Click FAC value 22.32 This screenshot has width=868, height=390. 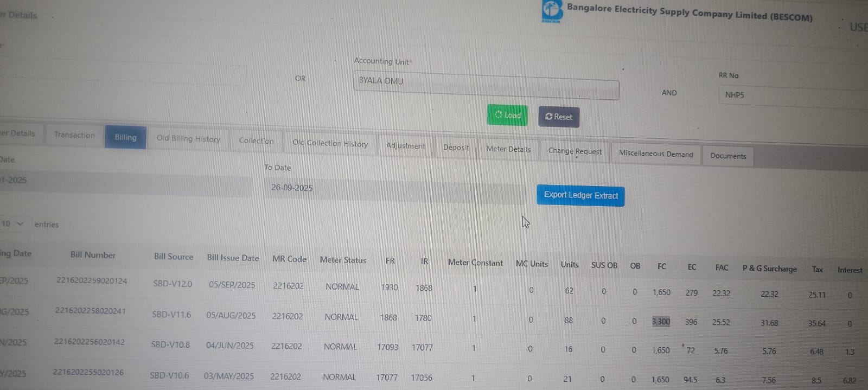721,293
